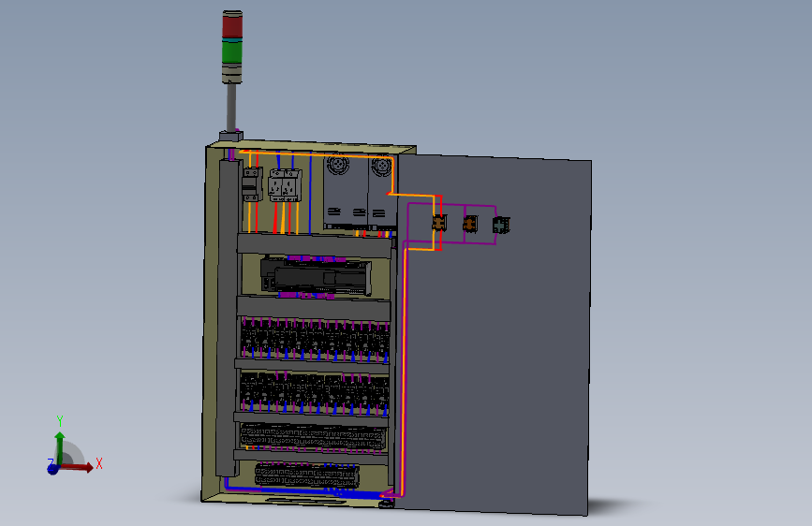Pick the bottom terminal block strip
812x526 pixels.
point(307,475)
